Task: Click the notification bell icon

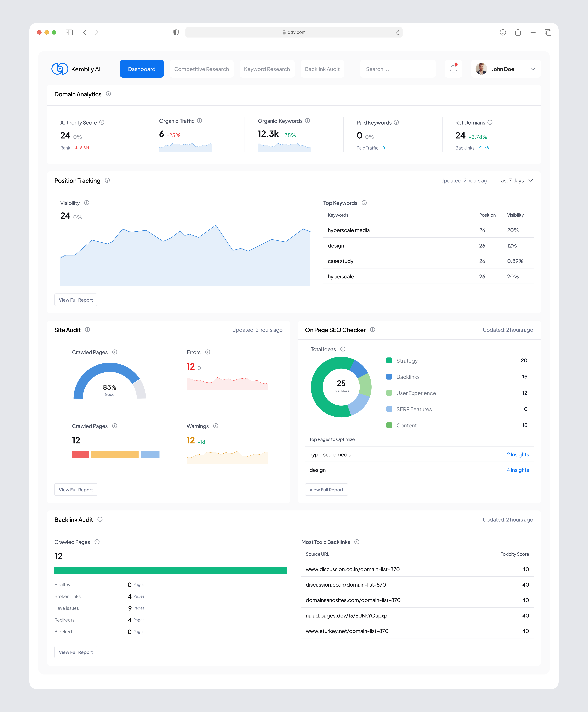Action: coord(453,69)
